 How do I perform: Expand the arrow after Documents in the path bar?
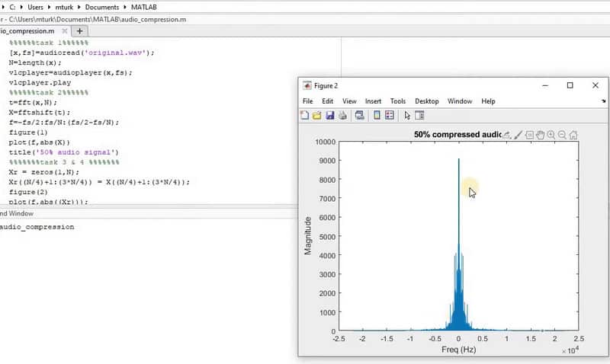click(124, 7)
